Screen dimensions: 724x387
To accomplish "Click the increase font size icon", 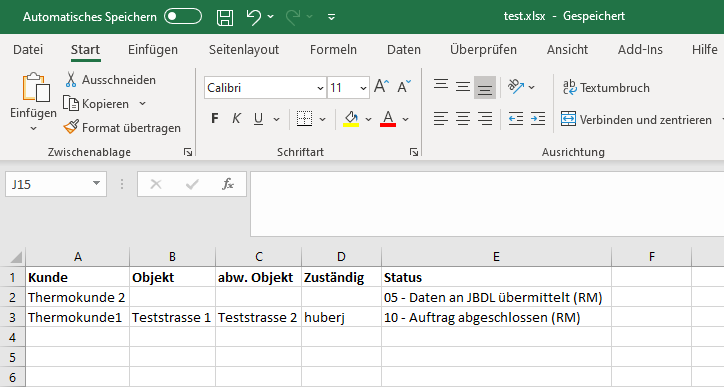I will click(x=381, y=86).
